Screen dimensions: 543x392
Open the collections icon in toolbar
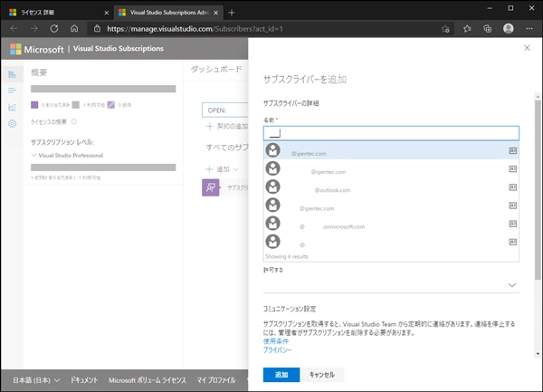click(487, 29)
